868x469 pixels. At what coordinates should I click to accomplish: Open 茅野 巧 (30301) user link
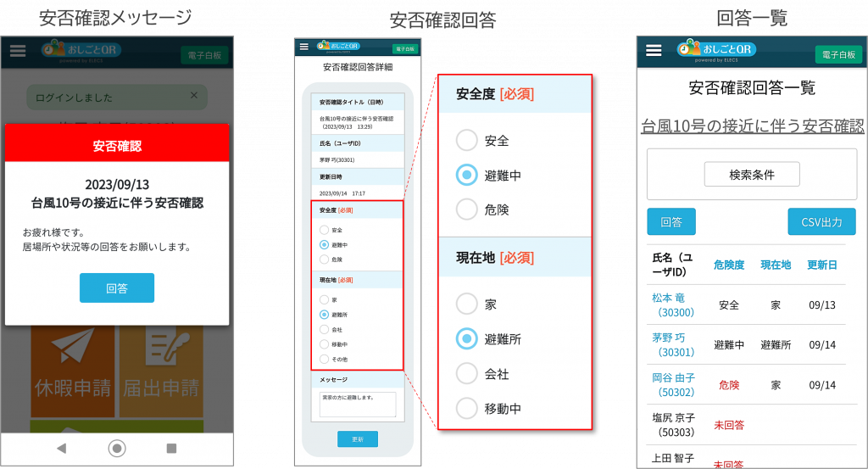pyautogui.click(x=672, y=345)
